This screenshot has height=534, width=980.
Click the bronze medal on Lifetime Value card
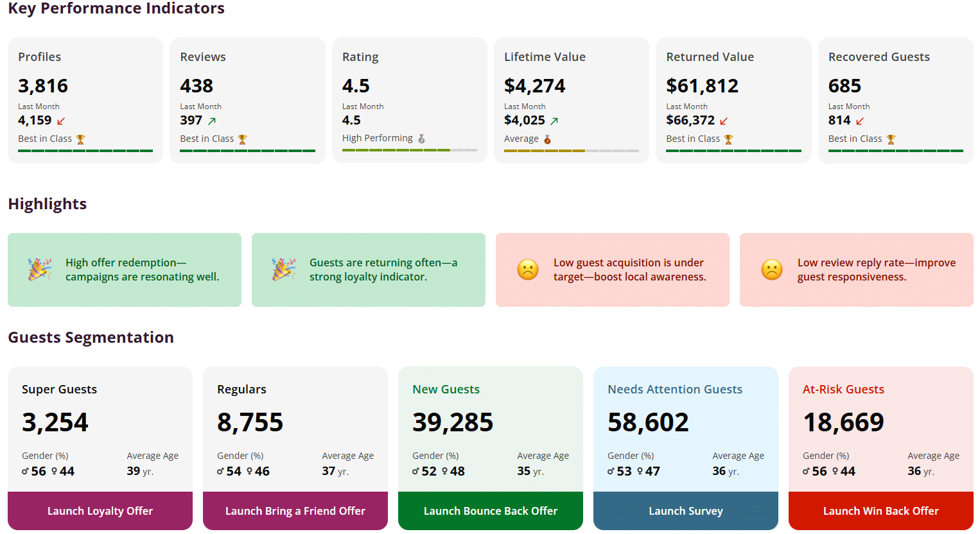(548, 138)
